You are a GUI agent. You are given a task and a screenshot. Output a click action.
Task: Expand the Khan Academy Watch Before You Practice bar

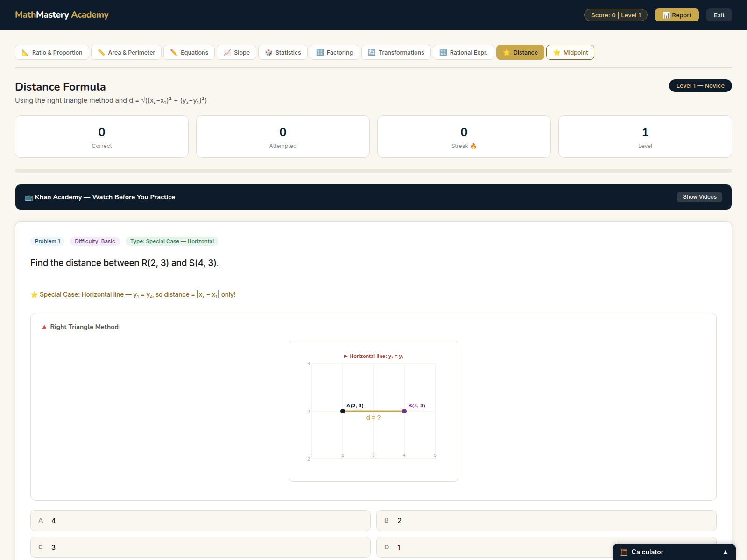click(x=327, y=197)
